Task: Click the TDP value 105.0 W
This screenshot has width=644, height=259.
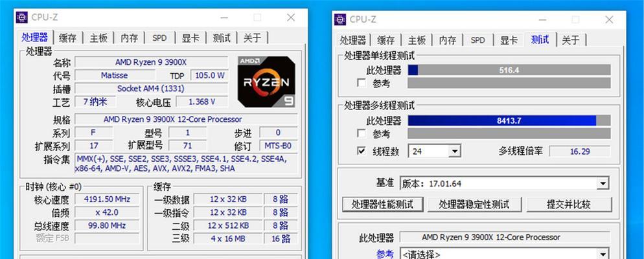Action: (209, 76)
